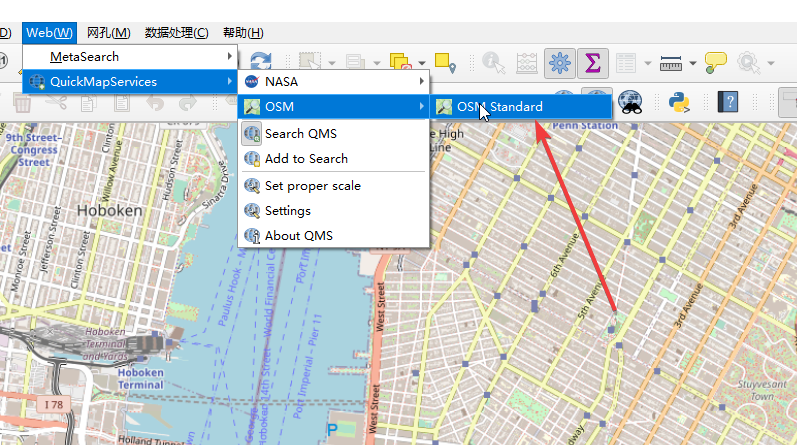Image resolution: width=797 pixels, height=445 pixels.
Task: Select the OSM submenu item
Action: (334, 107)
